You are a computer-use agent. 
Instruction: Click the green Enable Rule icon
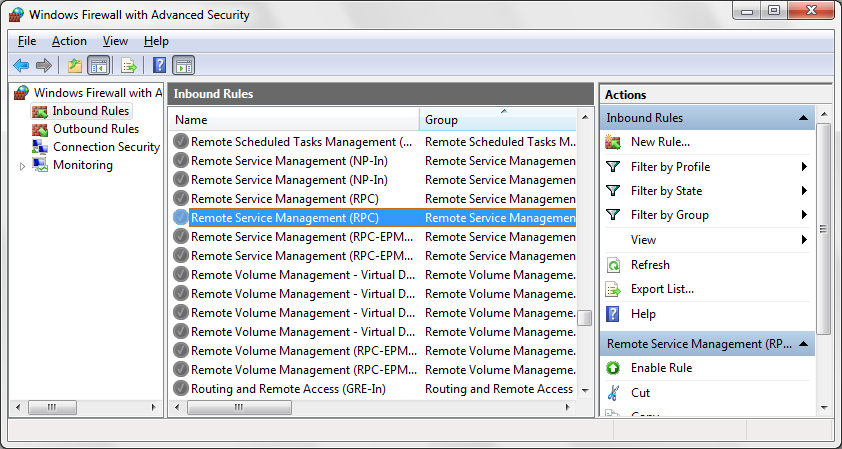tap(613, 368)
